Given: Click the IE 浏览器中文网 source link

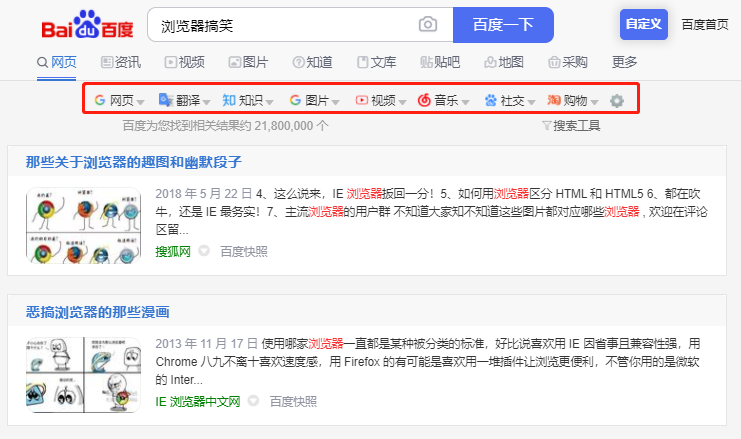Looking at the screenshot, I should pyautogui.click(x=198, y=401).
